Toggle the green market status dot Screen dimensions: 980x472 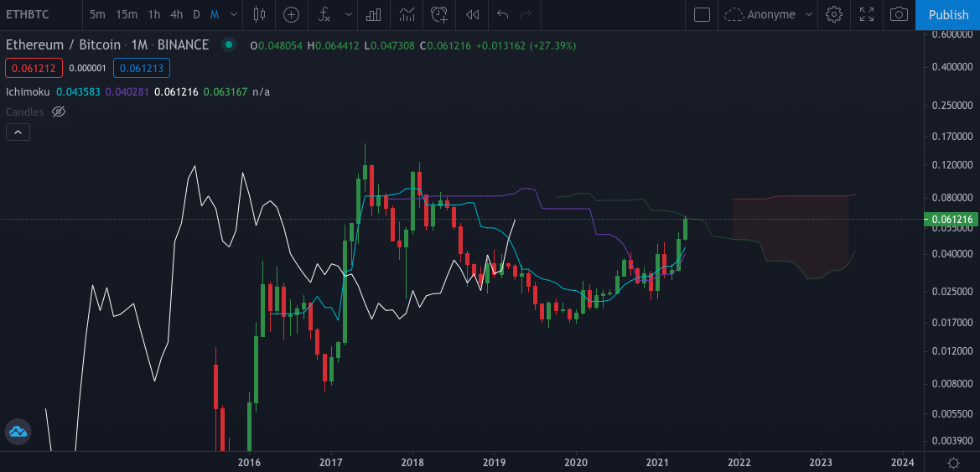coord(229,45)
